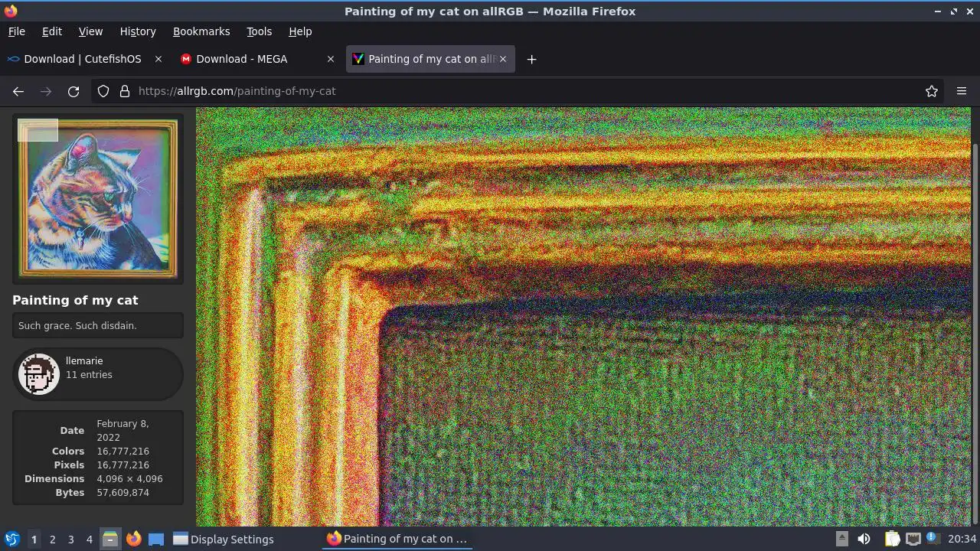Open the File menu
This screenshot has width=980, height=551.
coord(16,31)
